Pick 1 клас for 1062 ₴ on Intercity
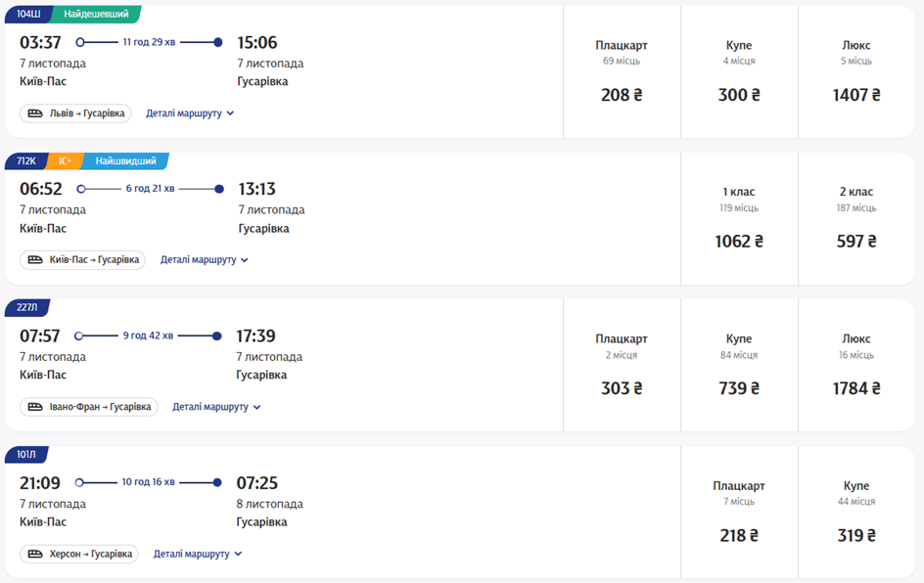Screen dimensions: 924x583 739,219
